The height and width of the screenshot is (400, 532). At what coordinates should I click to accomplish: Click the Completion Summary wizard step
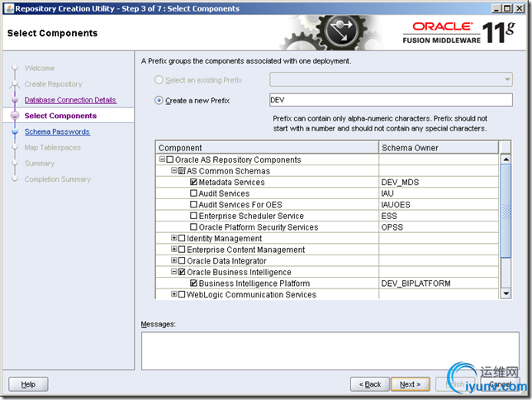[58, 179]
